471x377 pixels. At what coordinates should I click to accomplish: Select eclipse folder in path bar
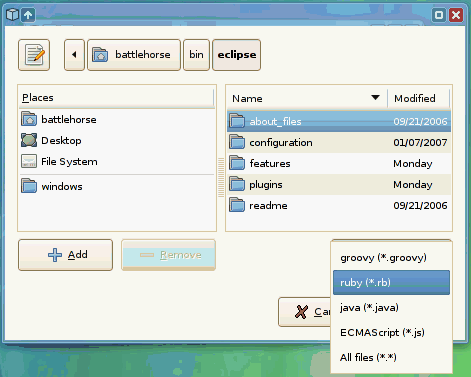[237, 55]
